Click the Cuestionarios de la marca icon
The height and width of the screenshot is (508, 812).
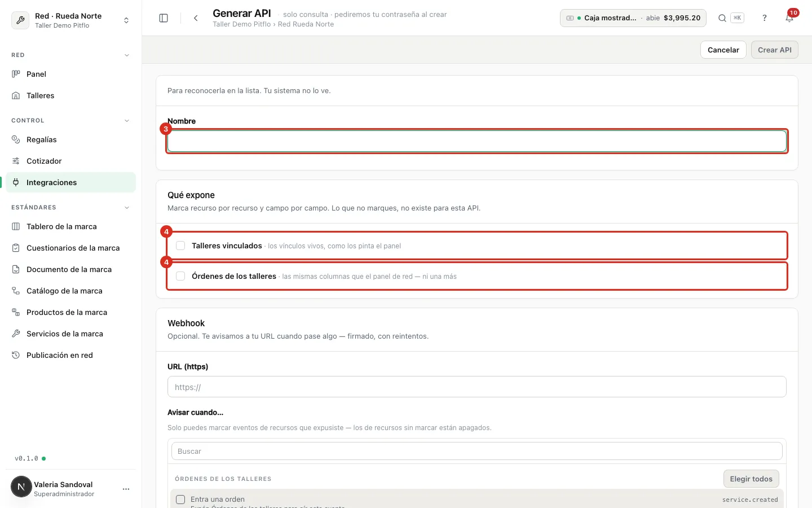pyautogui.click(x=16, y=248)
